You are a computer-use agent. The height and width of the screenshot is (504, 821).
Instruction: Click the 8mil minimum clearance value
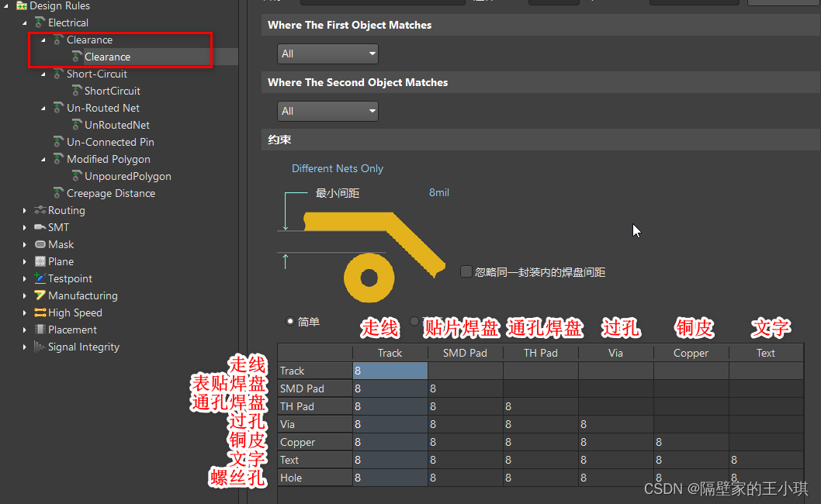pyautogui.click(x=438, y=192)
